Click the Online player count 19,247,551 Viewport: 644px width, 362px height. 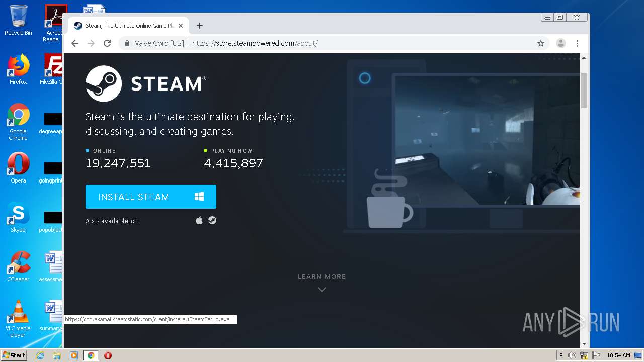click(x=118, y=163)
